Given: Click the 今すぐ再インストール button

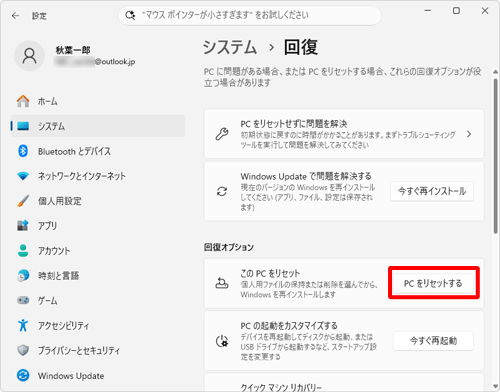Looking at the screenshot, I should click(432, 191).
